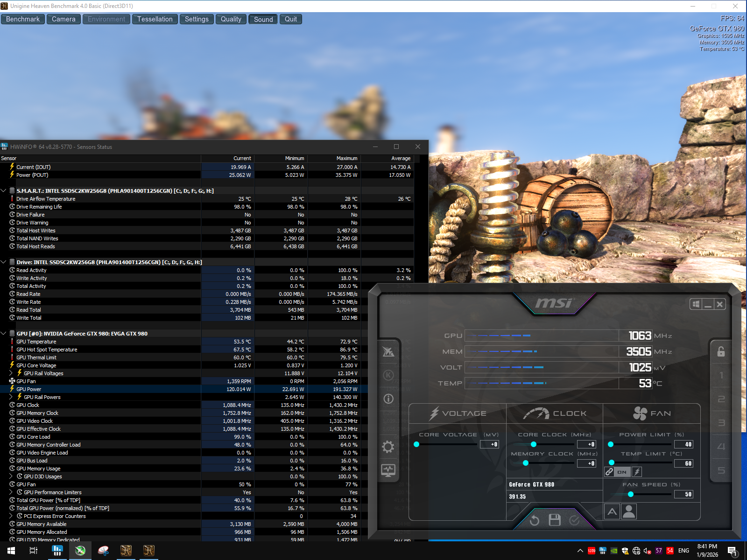The width and height of the screenshot is (747, 560).
Task: Click the Core Clock value field
Action: (587, 444)
